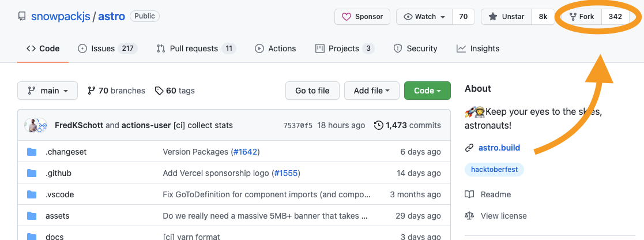Click the 11 pull requests counter badge

pos(229,48)
